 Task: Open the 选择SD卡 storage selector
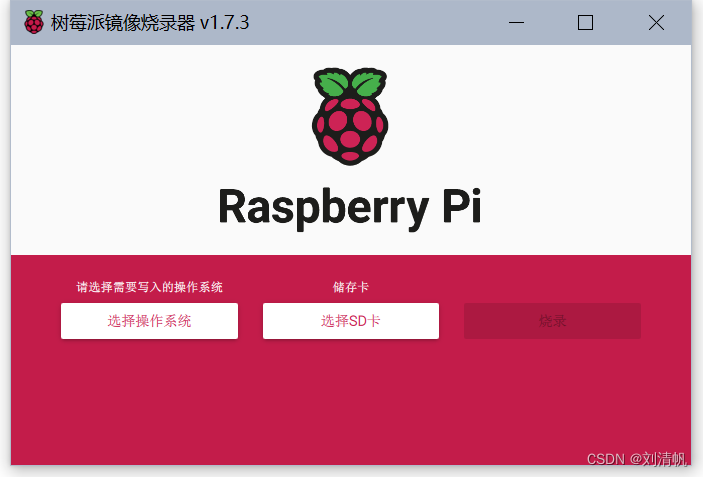[351, 321]
